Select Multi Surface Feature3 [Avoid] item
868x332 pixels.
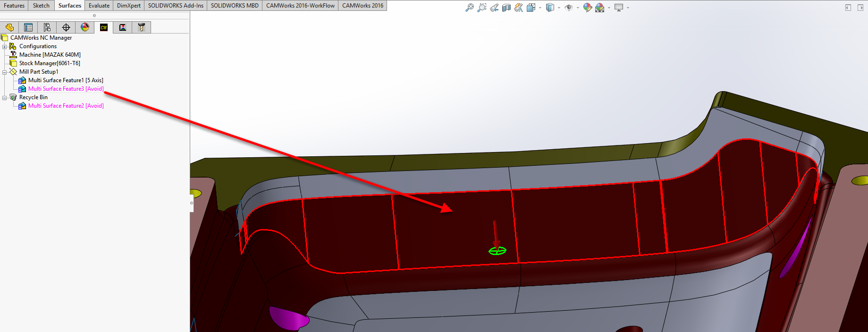tap(66, 89)
